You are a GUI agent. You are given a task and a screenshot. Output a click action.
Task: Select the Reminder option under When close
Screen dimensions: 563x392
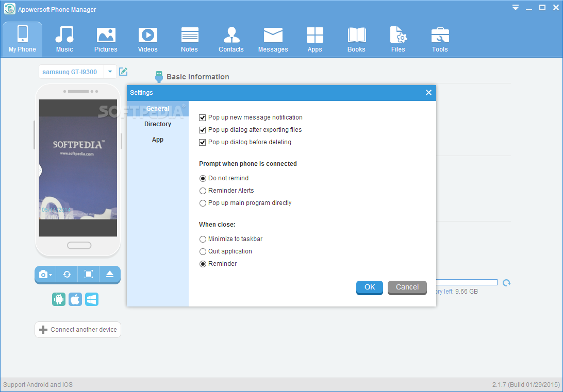(203, 264)
